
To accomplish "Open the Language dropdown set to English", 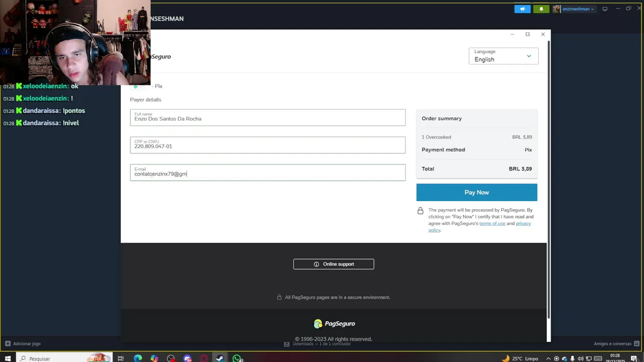I will click(x=503, y=56).
